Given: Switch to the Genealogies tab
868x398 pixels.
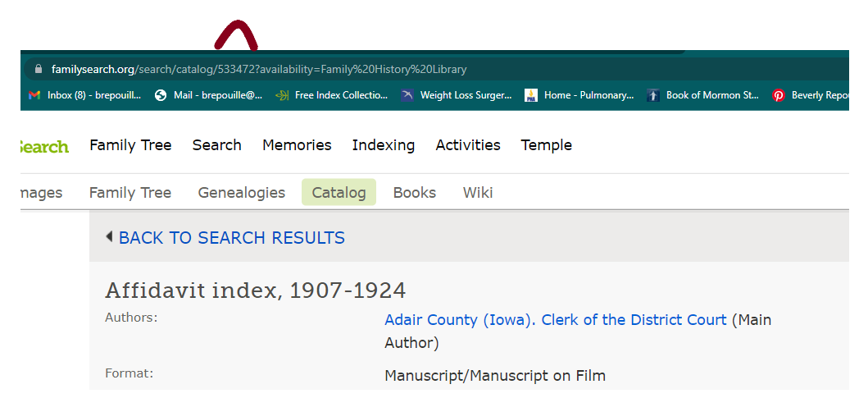Looking at the screenshot, I should pyautogui.click(x=242, y=193).
